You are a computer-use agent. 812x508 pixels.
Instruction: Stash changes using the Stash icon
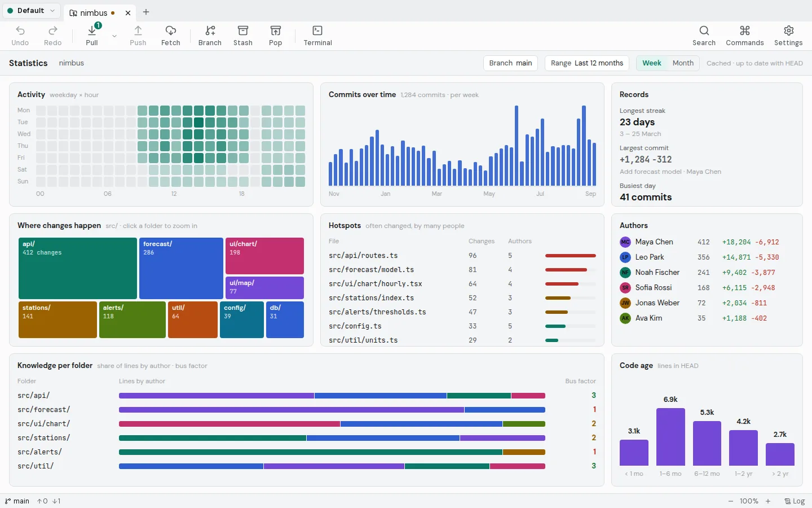tap(243, 30)
